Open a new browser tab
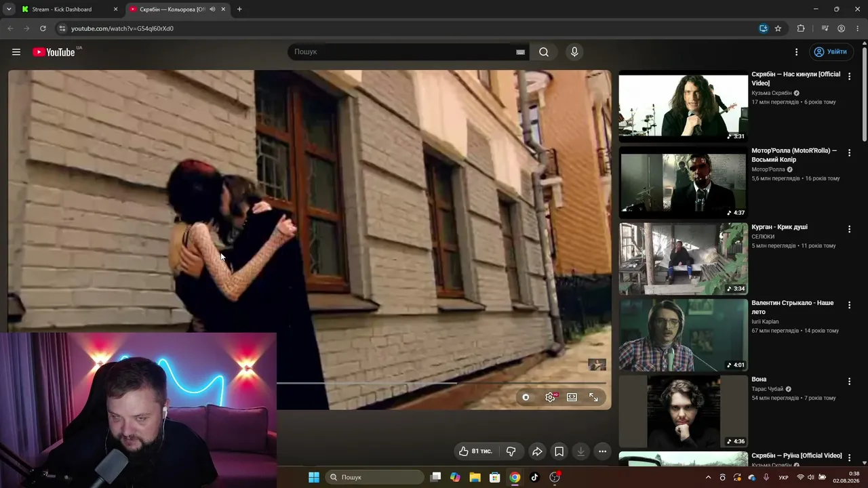 (239, 9)
